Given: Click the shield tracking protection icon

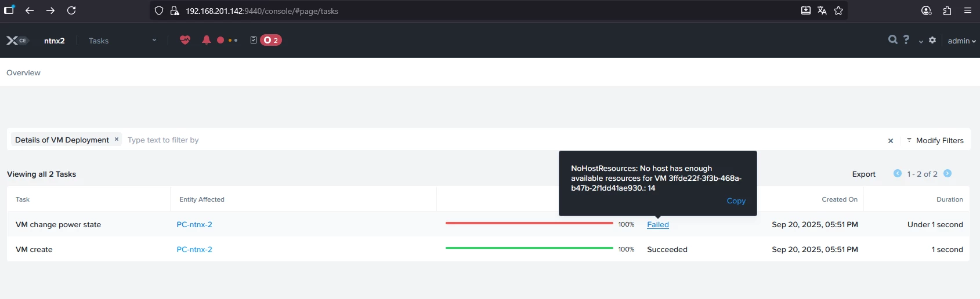Looking at the screenshot, I should [159, 10].
